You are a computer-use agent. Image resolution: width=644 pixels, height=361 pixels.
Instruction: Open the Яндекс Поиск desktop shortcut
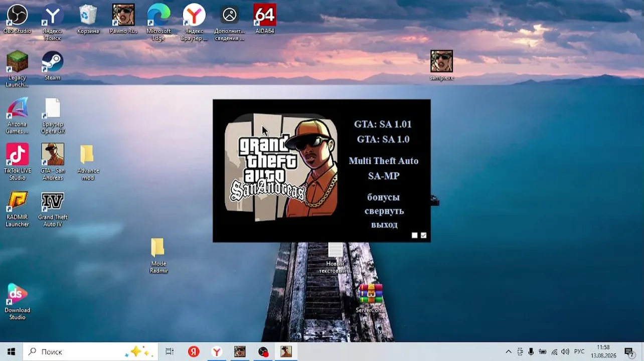[x=53, y=23]
